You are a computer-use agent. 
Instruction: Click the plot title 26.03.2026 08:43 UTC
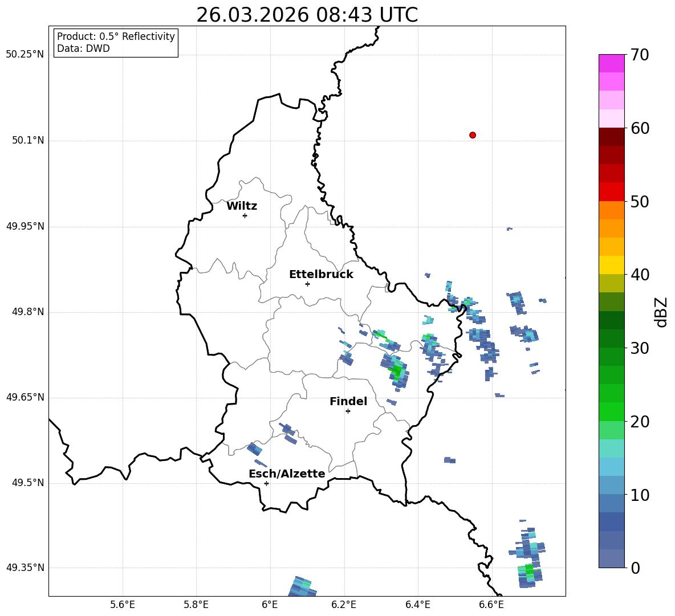[307, 15]
